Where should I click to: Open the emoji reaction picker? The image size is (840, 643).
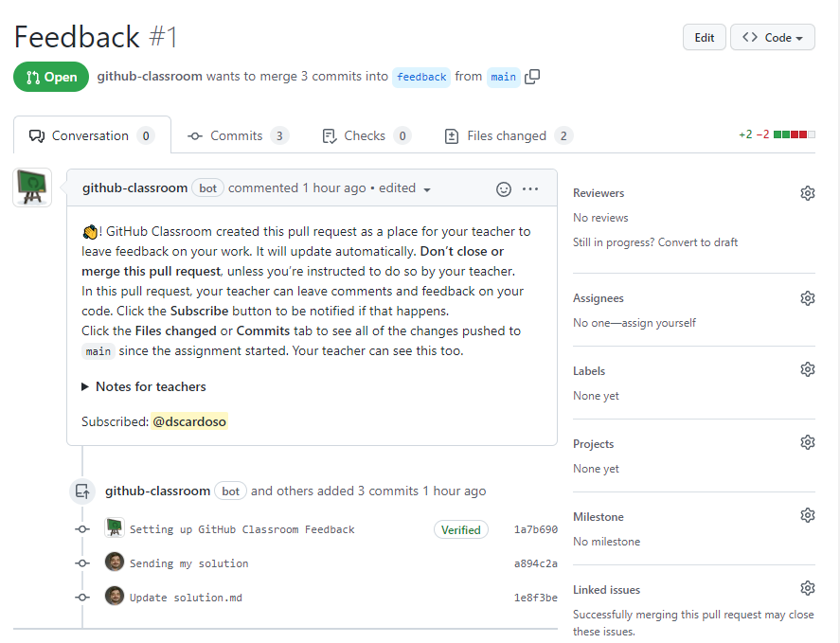pyautogui.click(x=504, y=188)
